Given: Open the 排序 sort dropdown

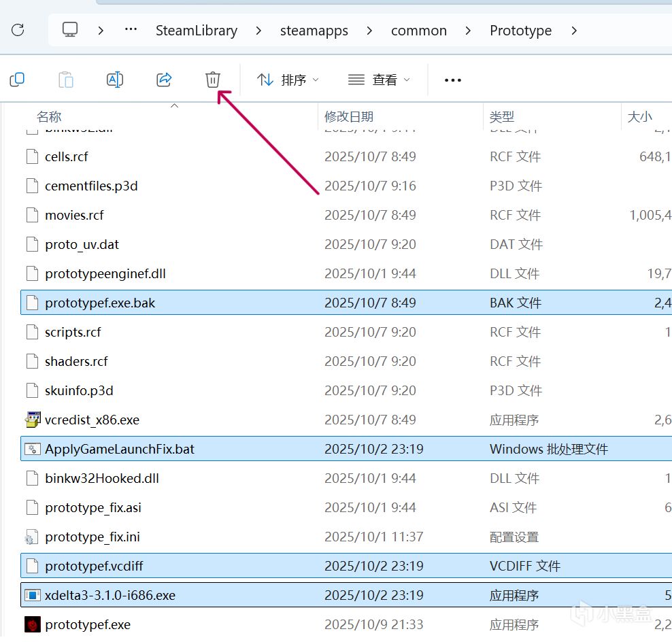Looking at the screenshot, I should pyautogui.click(x=288, y=80).
